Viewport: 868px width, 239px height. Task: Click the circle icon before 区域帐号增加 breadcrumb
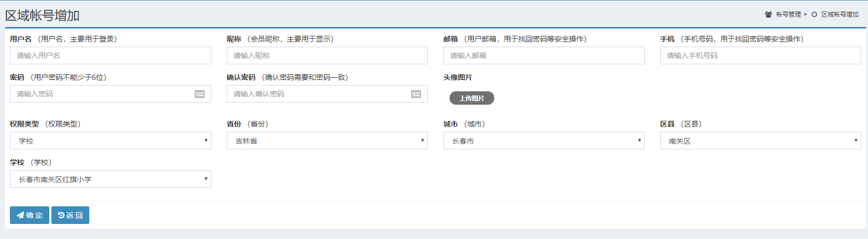point(814,15)
